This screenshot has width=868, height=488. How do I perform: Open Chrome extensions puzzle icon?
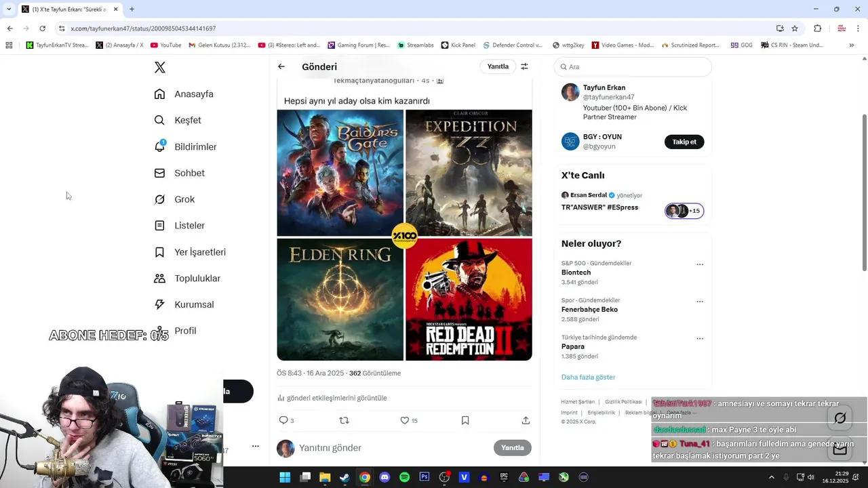(817, 28)
